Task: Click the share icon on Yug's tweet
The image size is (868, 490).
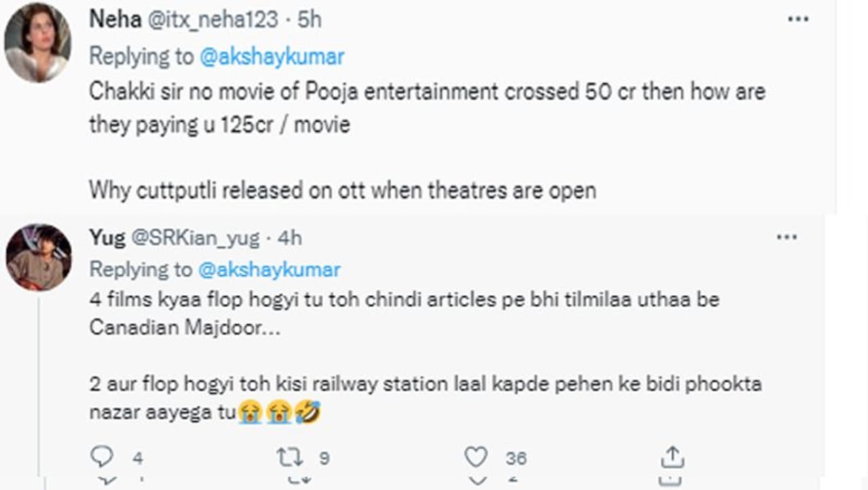Action: 671,457
